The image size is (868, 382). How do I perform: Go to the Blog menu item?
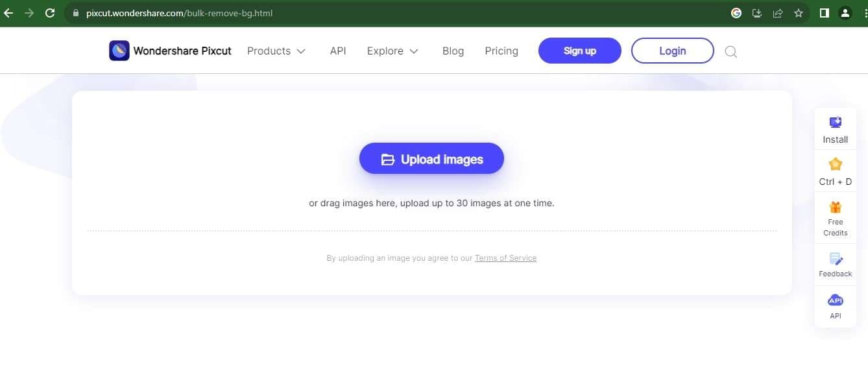453,51
